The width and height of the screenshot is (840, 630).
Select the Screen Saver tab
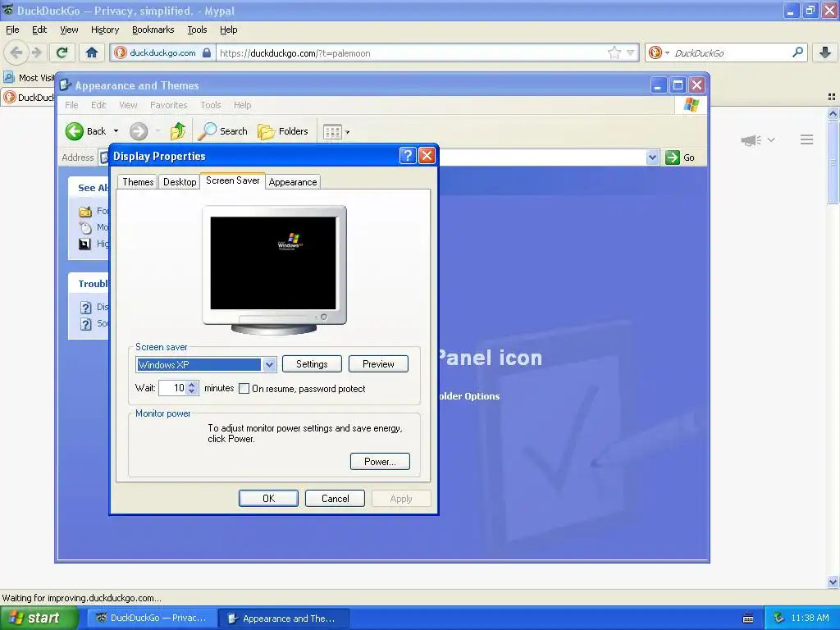pyautogui.click(x=232, y=180)
